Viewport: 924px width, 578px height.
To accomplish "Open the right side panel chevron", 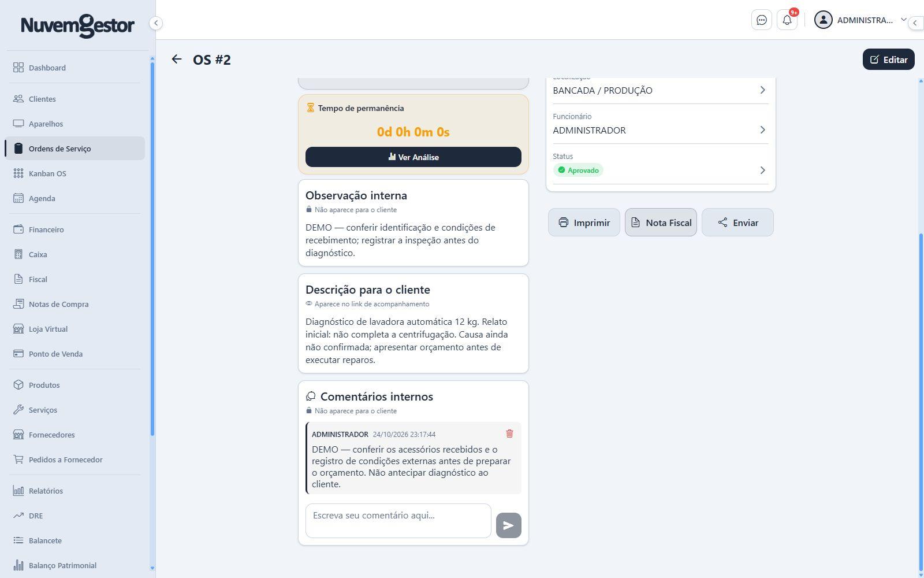I will tap(915, 23).
